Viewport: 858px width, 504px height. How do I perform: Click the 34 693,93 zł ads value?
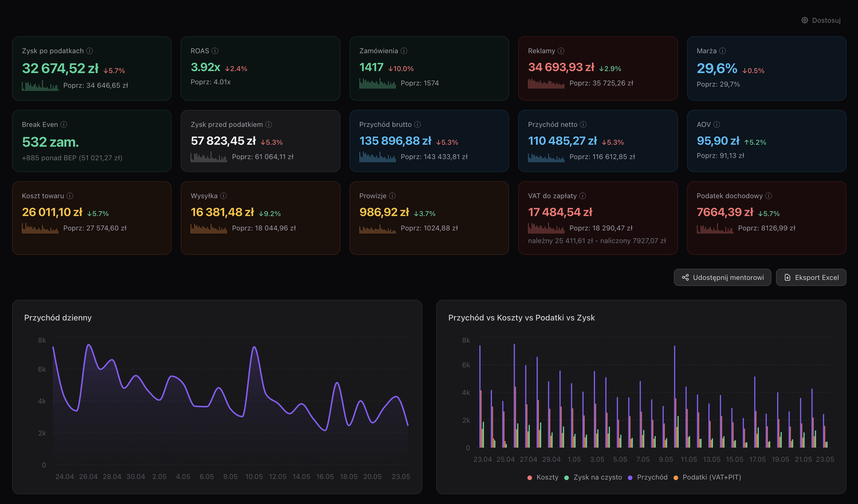(561, 67)
